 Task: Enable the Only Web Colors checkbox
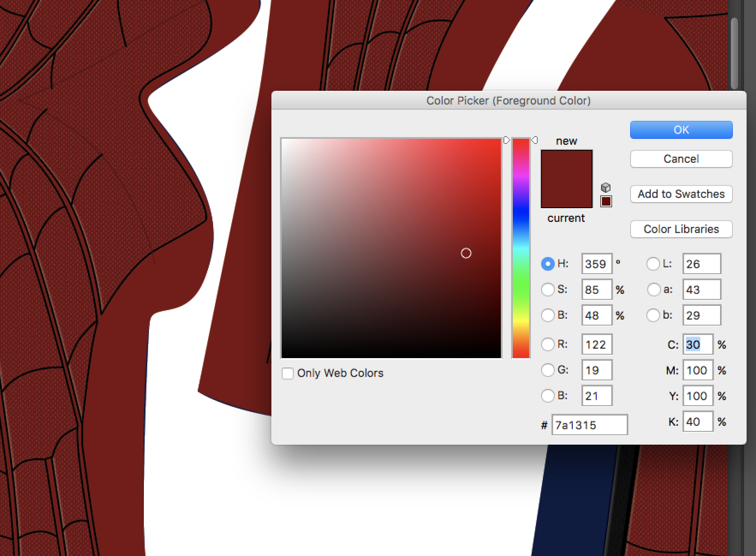pyautogui.click(x=288, y=374)
